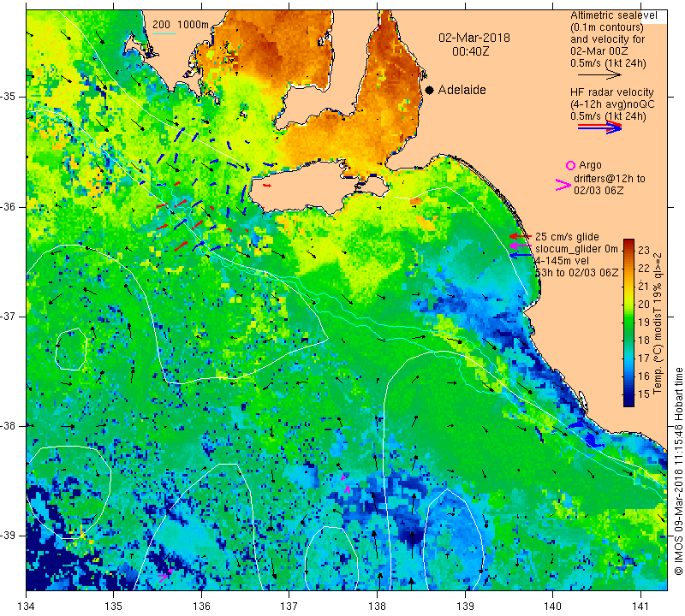Click the time label 00:40Z

470,51
